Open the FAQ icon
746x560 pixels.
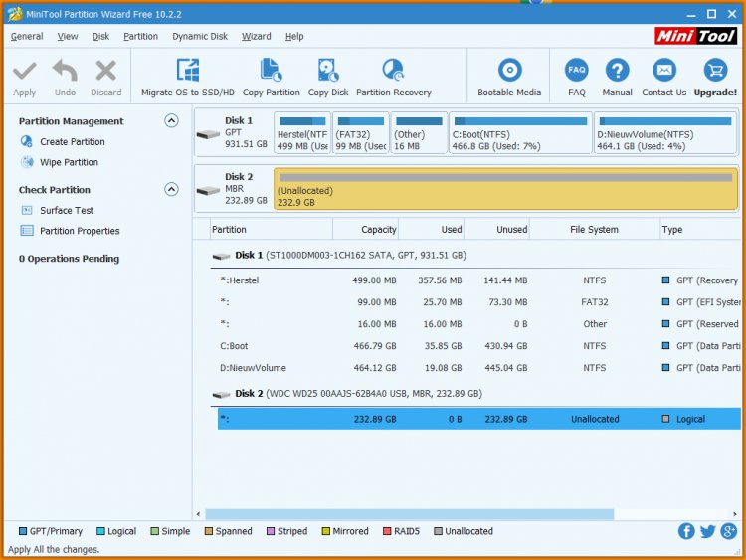[577, 71]
